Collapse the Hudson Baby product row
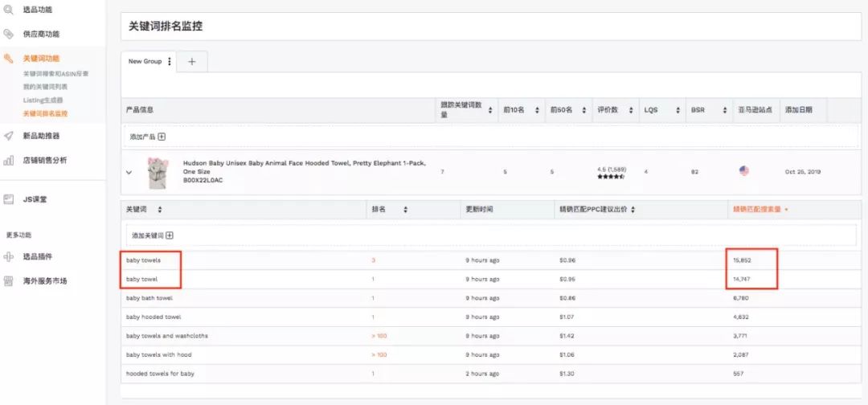This screenshot has height=405, width=868. [129, 171]
